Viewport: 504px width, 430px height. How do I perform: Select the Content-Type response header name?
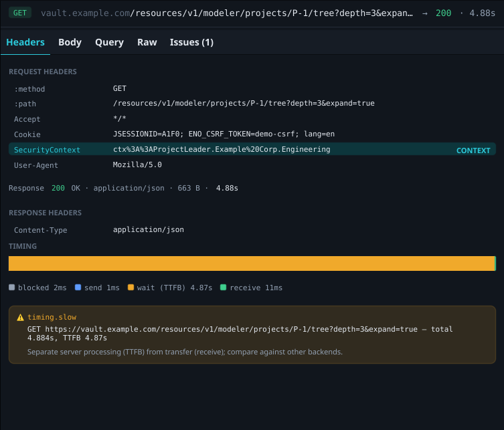pyautogui.click(x=41, y=230)
